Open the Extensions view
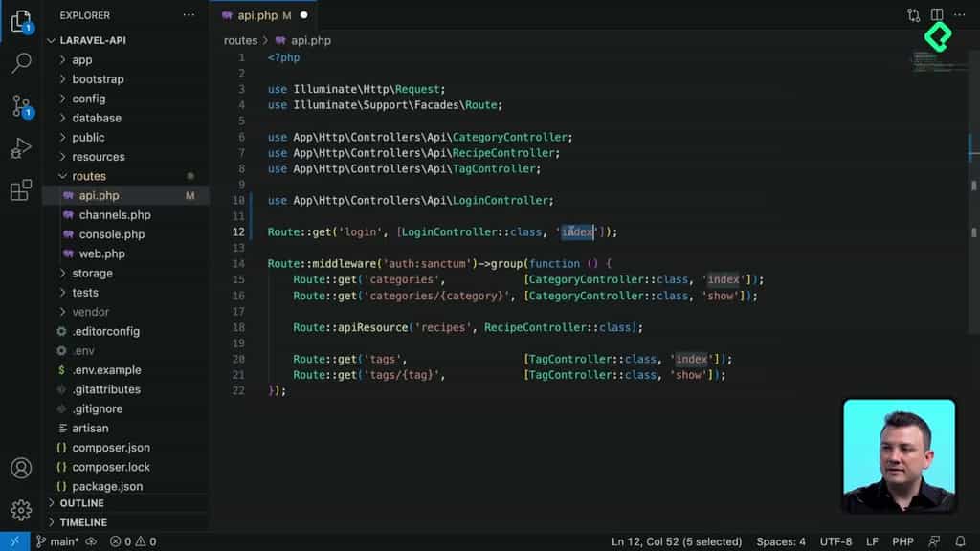The image size is (980, 551). tap(21, 189)
